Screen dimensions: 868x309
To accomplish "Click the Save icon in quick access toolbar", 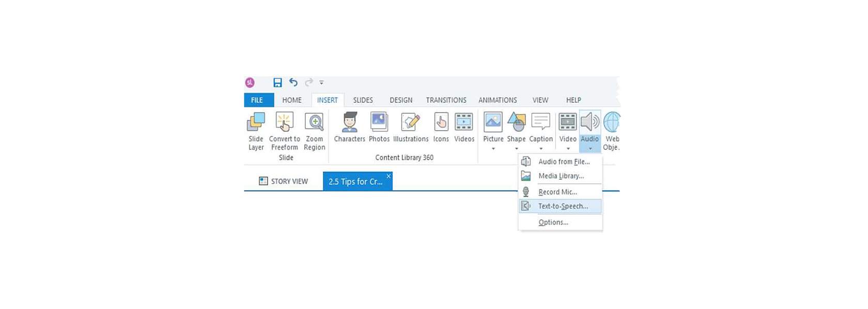I will tap(277, 83).
